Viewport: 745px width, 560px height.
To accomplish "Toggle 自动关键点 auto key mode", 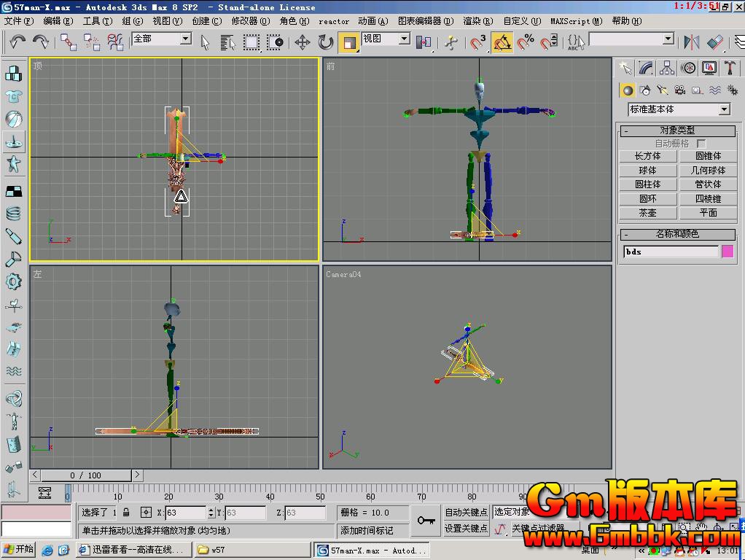I will 466,513.
